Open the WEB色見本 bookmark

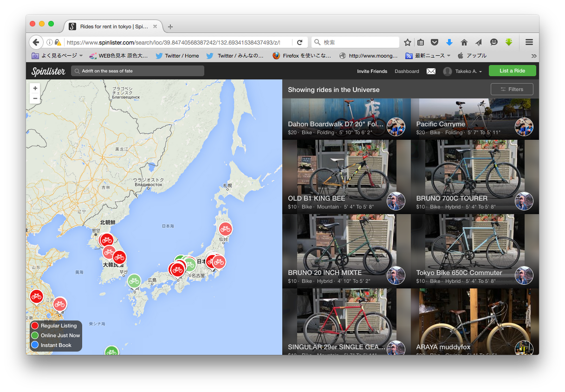[118, 56]
